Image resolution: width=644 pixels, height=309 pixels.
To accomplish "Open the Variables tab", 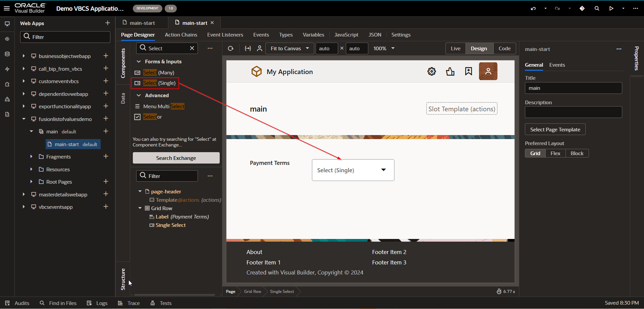I will [313, 35].
